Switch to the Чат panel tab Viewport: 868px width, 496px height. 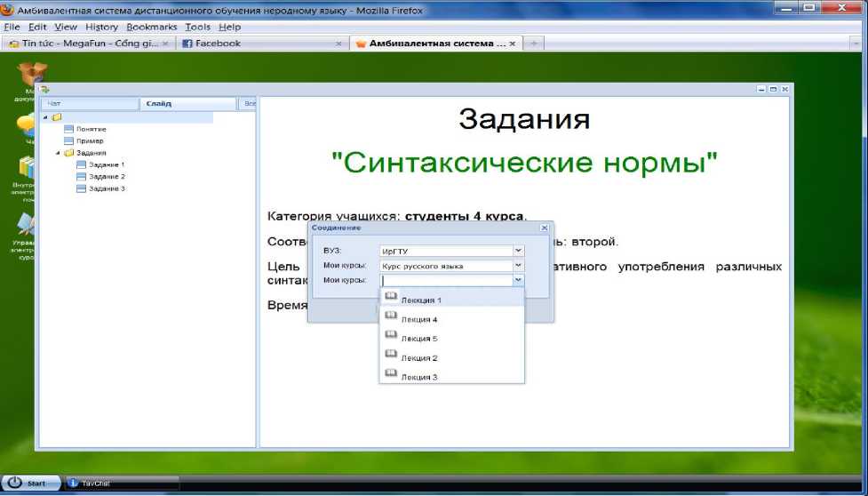[89, 103]
